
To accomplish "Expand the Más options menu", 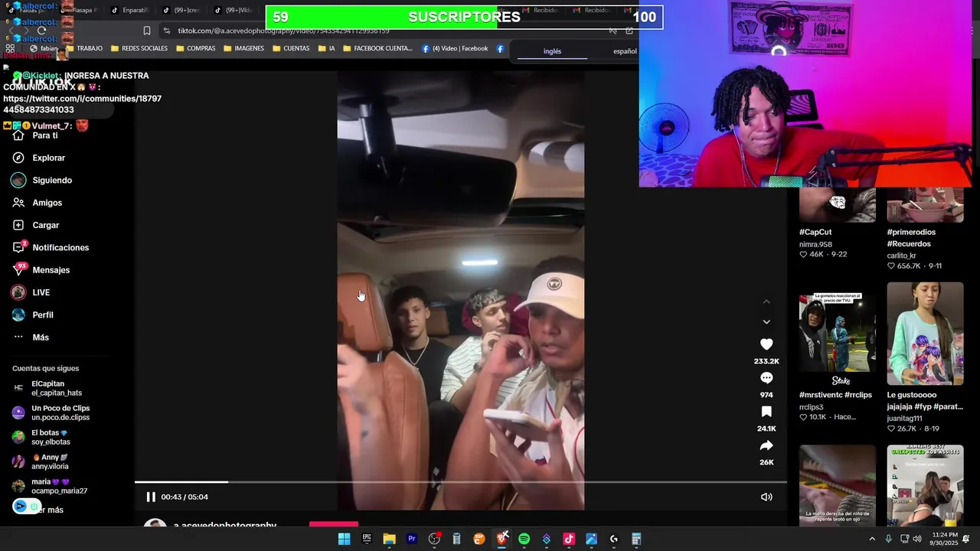I will click(x=31, y=337).
